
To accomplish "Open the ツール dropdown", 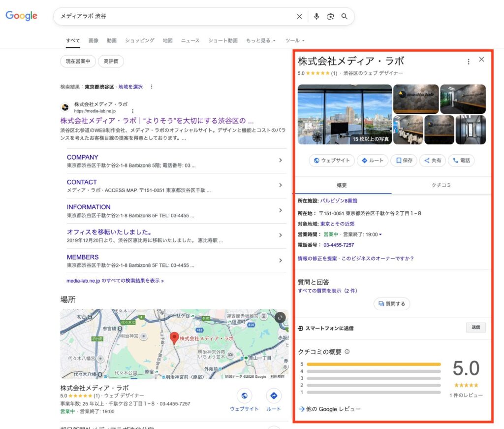I will click(295, 40).
